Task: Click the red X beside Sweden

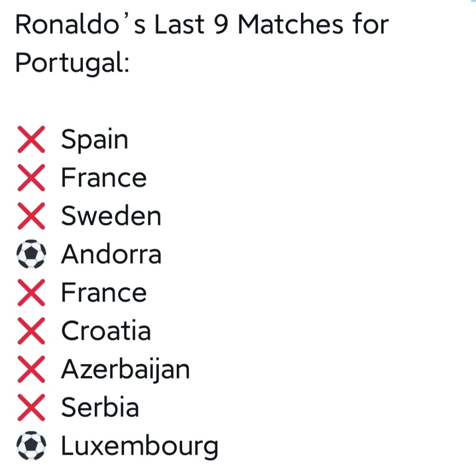Action: (x=31, y=216)
